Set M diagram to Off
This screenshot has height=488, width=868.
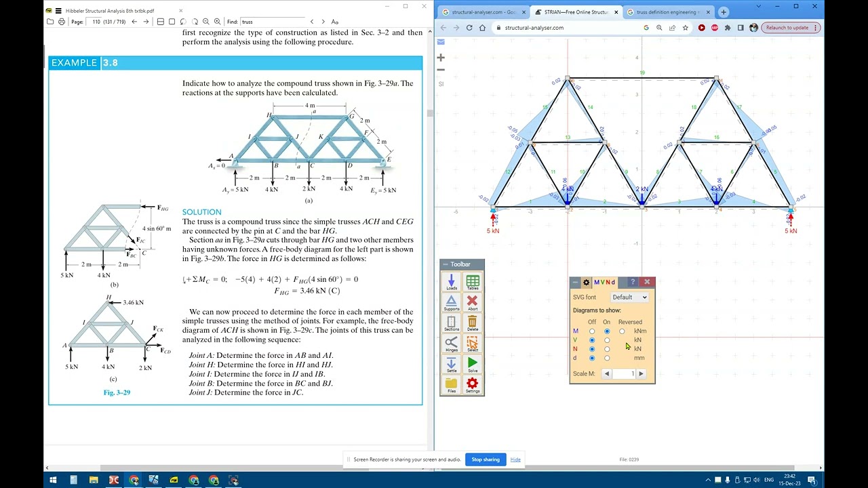(x=592, y=331)
